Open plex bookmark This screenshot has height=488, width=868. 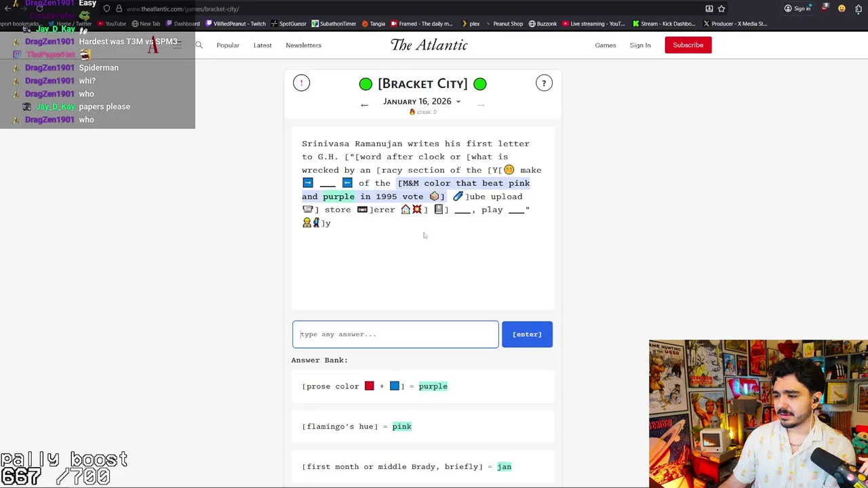(470, 24)
